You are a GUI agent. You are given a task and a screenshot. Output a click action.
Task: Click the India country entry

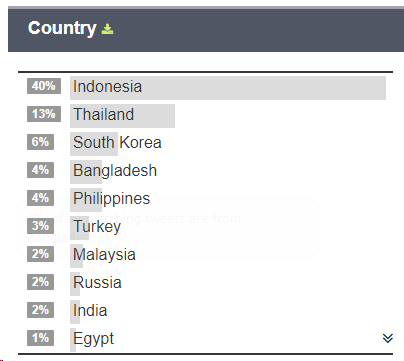pos(90,310)
